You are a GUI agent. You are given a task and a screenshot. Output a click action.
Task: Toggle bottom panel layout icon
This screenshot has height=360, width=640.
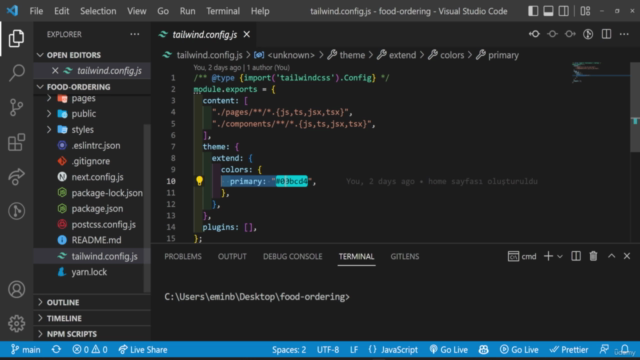click(548, 11)
